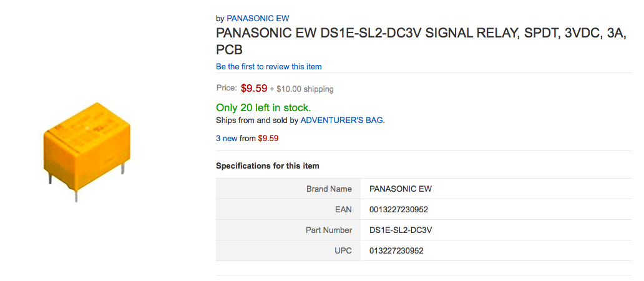The height and width of the screenshot is (281, 644).
Task: Click the '+ $10.00 shipping' text
Action: click(301, 89)
